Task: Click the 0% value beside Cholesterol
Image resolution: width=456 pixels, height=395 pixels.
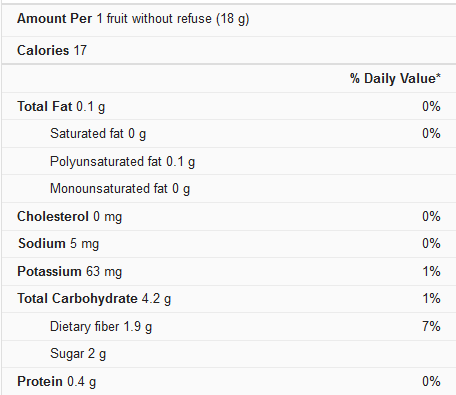Action: (x=431, y=216)
